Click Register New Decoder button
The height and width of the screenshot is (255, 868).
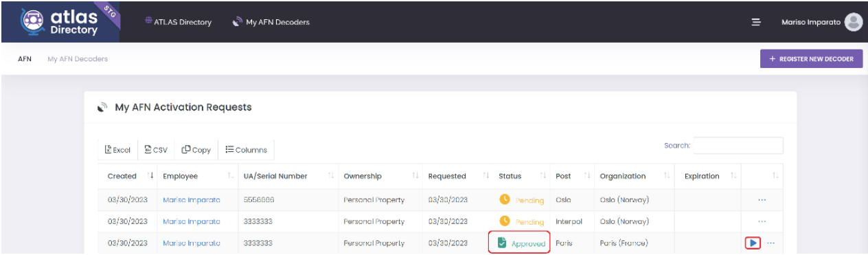(811, 59)
